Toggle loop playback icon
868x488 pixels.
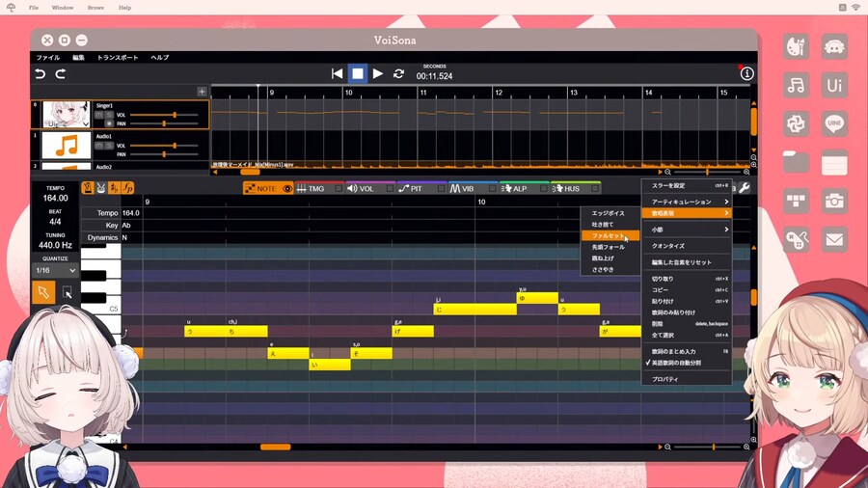pos(398,73)
